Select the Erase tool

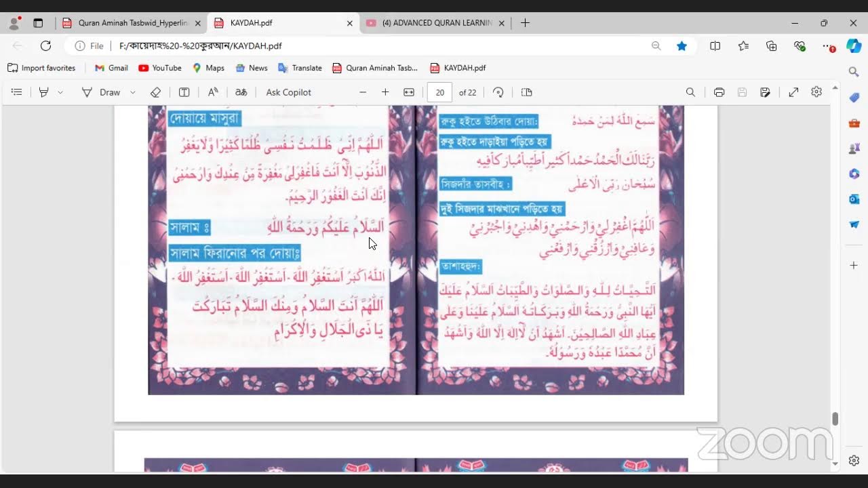tap(155, 92)
